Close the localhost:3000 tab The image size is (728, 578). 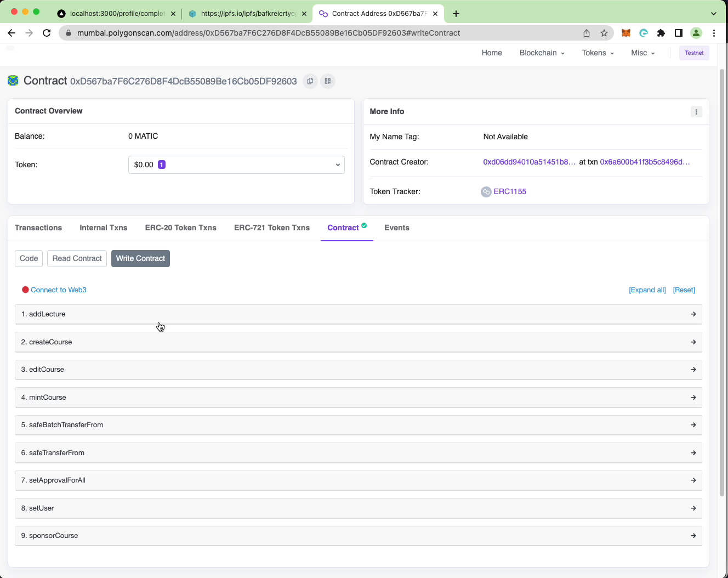tap(173, 14)
